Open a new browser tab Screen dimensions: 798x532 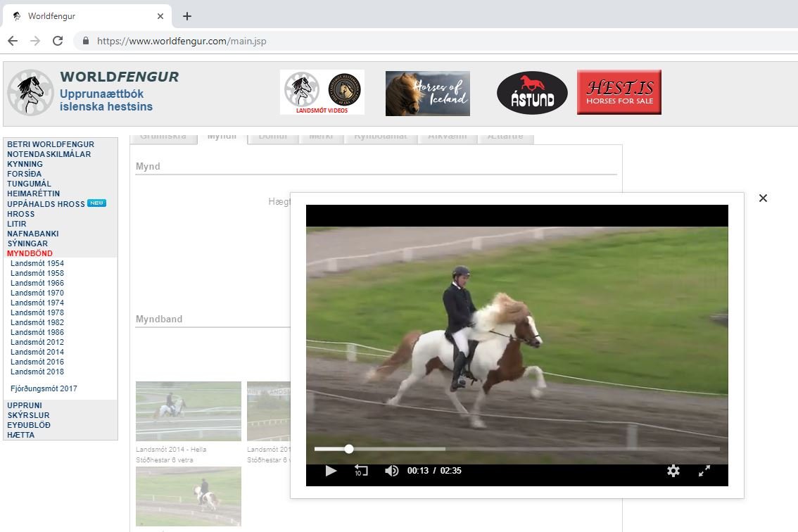187,16
